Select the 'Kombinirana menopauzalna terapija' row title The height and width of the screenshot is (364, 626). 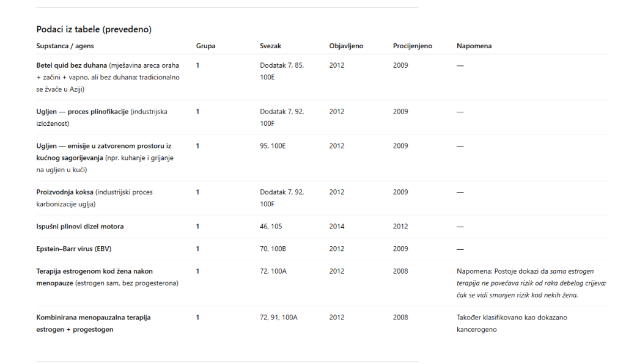coord(93,318)
